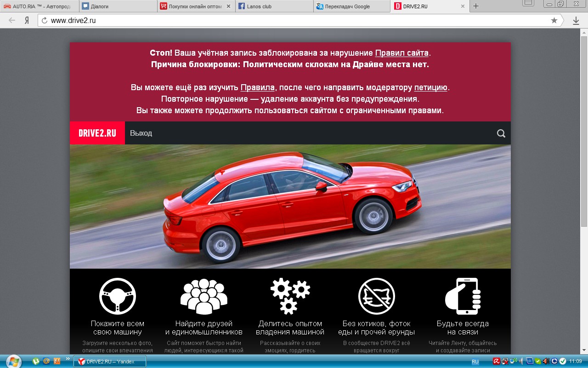588x368 pixels.
Task: Click the tray clock showing 11:09
Action: click(576, 362)
